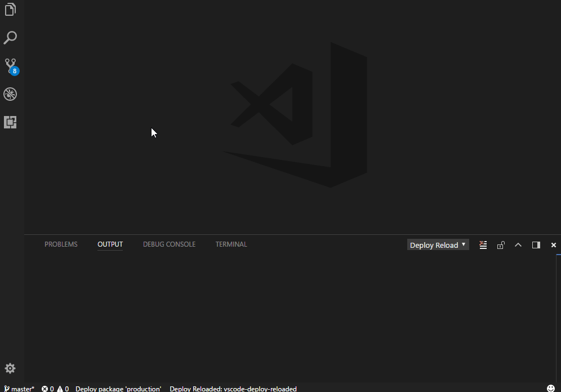Show the errors count in status bar
Screen dimensions: 561x392
coord(47,389)
